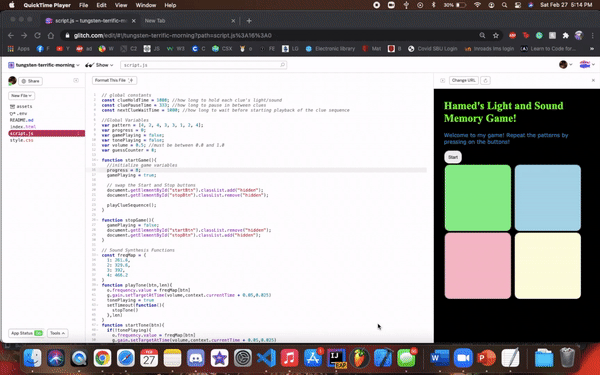Close the script.js browser tab
The height and width of the screenshot is (375, 600).
click(x=134, y=21)
